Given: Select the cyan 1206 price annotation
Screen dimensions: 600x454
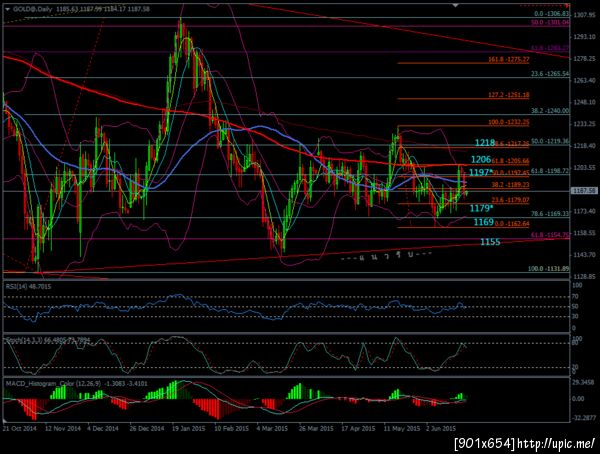Looking at the screenshot, I should 481,160.
